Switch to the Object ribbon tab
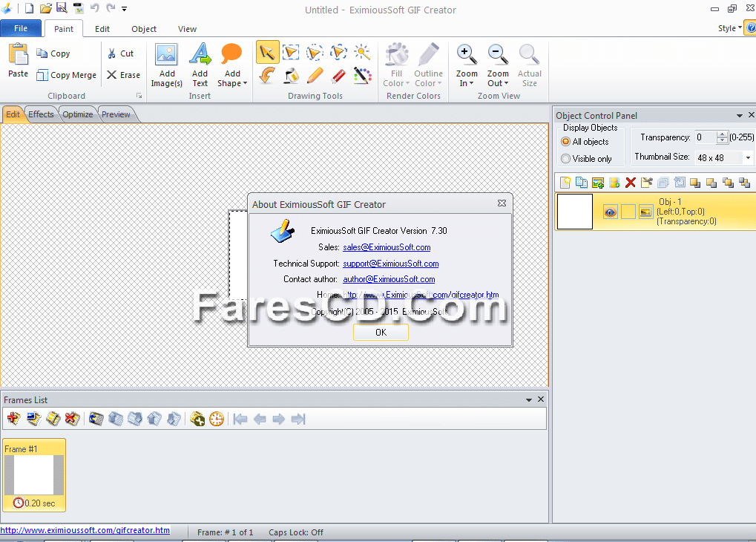This screenshot has height=542, width=756. click(144, 29)
